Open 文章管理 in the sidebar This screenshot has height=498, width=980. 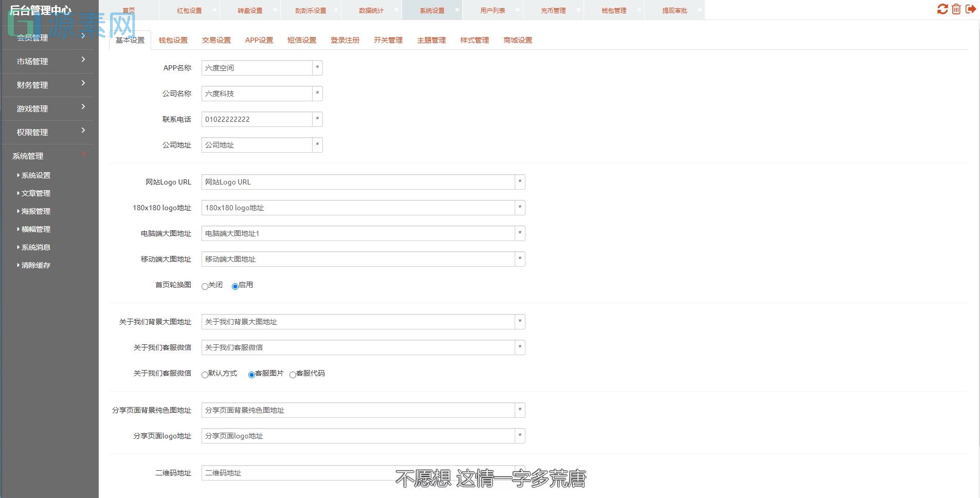point(35,193)
